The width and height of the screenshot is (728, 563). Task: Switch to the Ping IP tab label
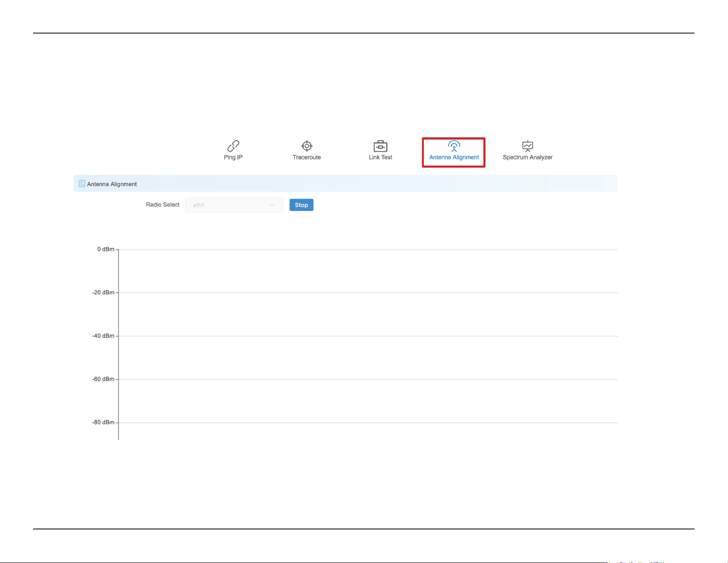click(233, 157)
